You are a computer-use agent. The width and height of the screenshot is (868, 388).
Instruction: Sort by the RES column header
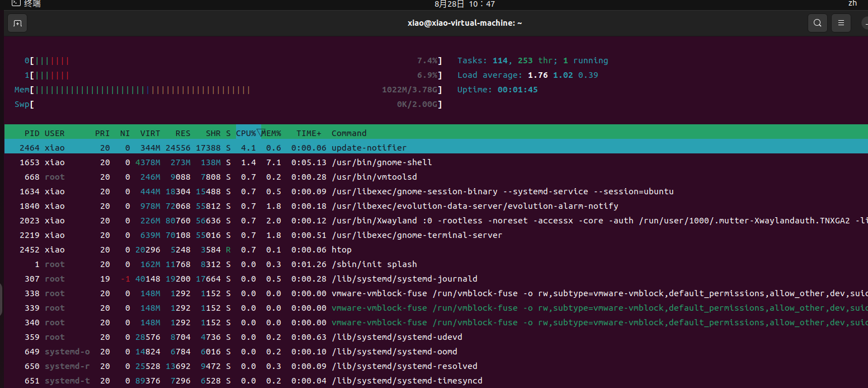click(x=183, y=133)
